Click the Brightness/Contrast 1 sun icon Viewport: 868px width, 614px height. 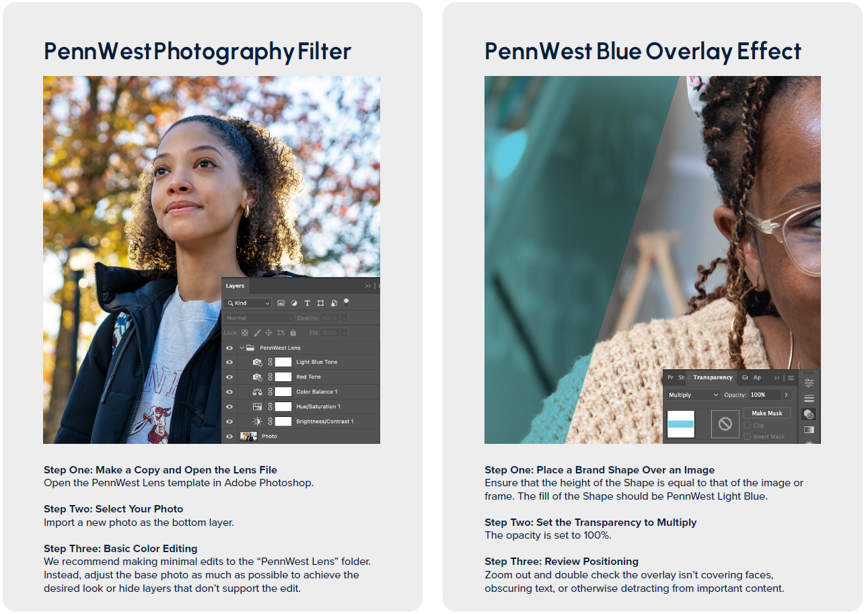tap(257, 422)
